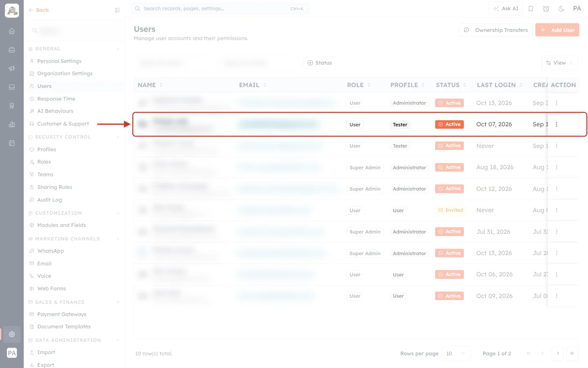
Task: Open Organization Settings in the sidebar
Action: pyautogui.click(x=65, y=74)
